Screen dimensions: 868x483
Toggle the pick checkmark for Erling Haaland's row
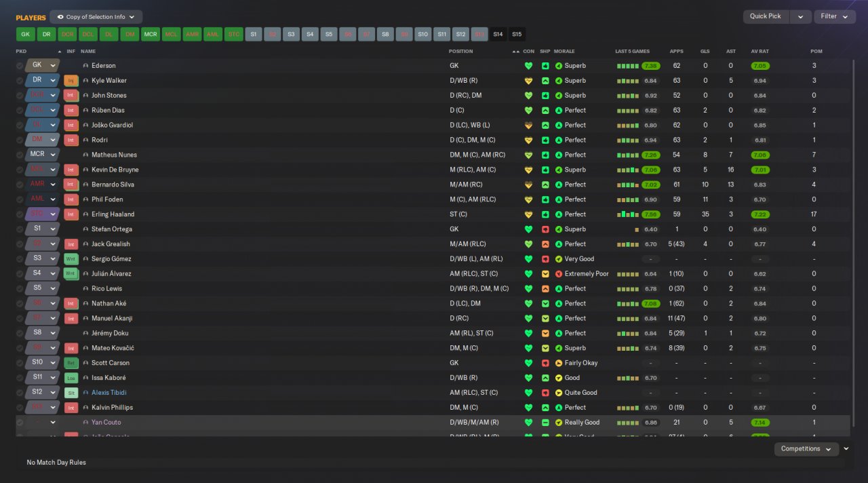pyautogui.click(x=20, y=214)
